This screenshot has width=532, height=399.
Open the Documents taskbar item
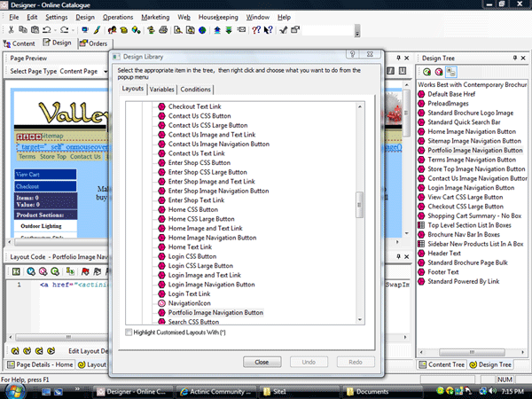[372, 390]
